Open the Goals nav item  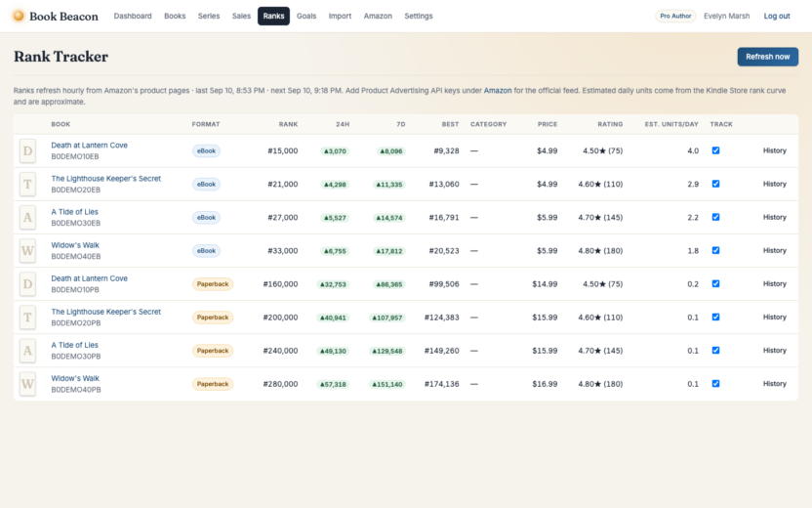[x=306, y=16]
